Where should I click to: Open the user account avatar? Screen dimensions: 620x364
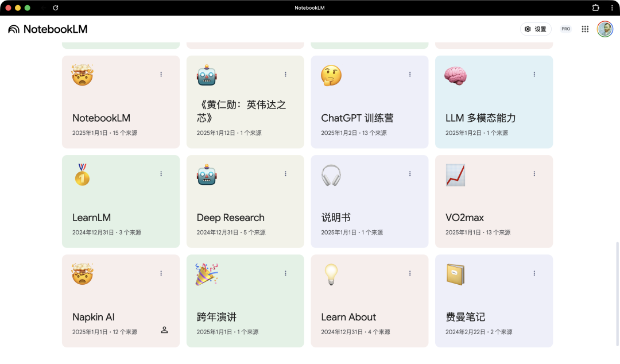coord(605,29)
